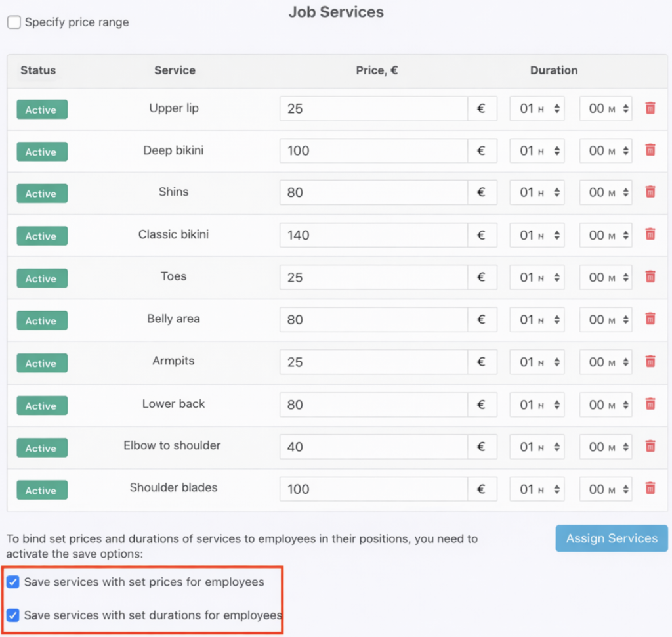The image size is (672, 637).
Task: Delete the Deep bikini service
Action: pos(650,150)
